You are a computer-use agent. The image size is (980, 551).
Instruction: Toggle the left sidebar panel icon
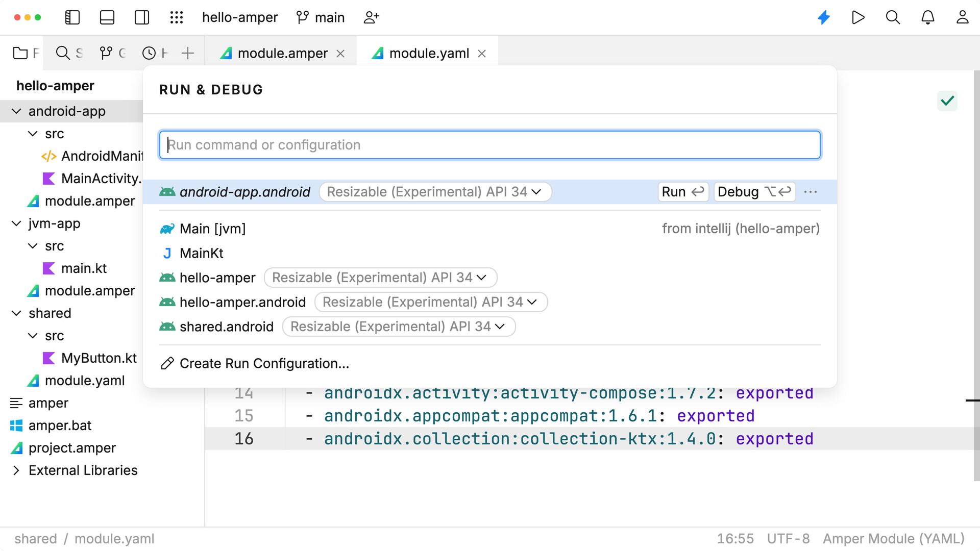72,17
